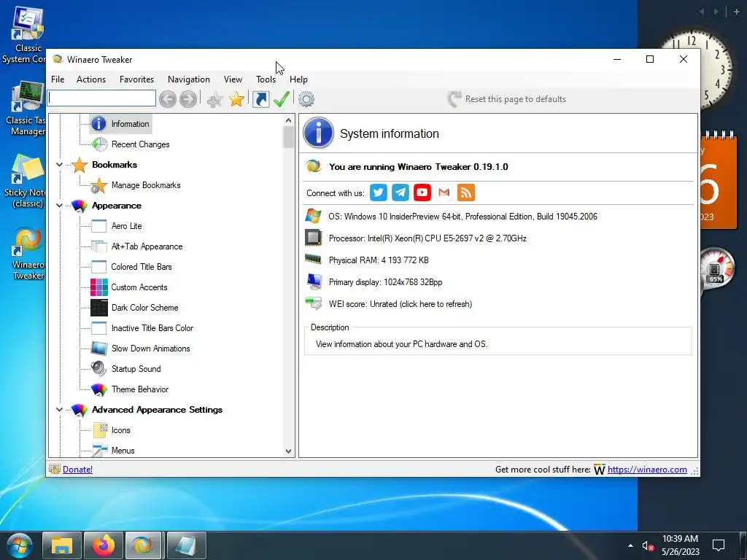The height and width of the screenshot is (560, 747).
Task: Click WEI score to refresh rating
Action: [400, 304]
